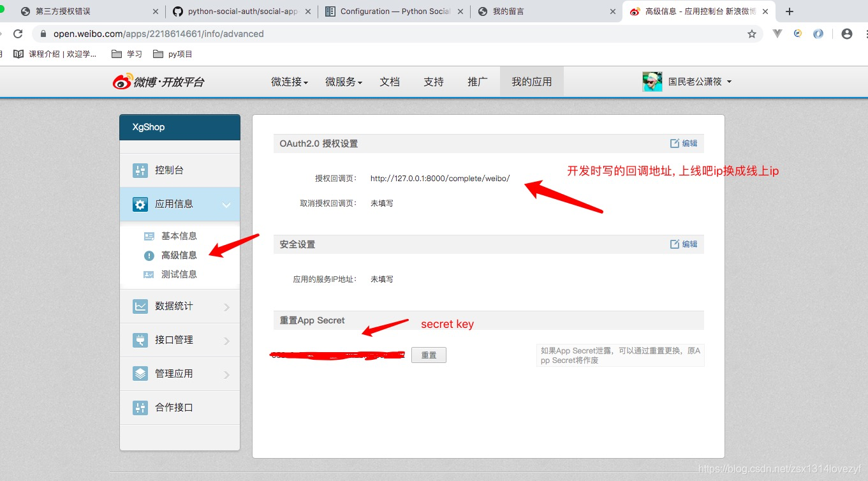Open the py项目 bookmark folder
This screenshot has width=868, height=481.
[x=173, y=54]
